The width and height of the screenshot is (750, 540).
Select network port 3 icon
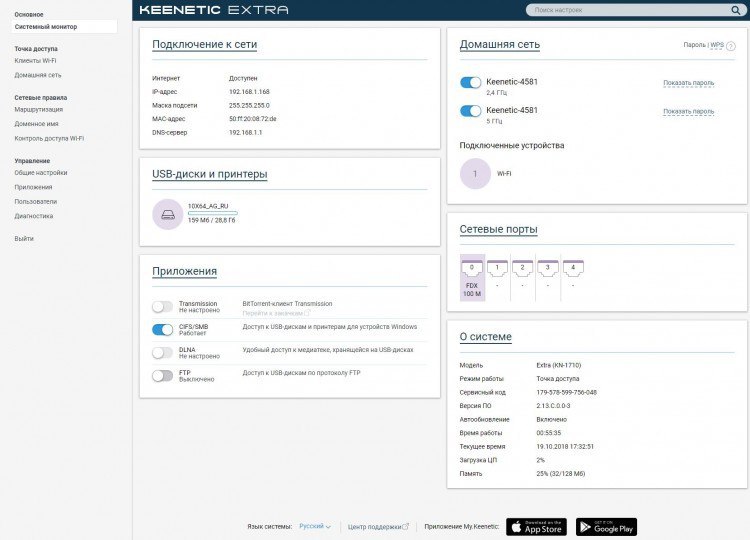pyautogui.click(x=548, y=268)
